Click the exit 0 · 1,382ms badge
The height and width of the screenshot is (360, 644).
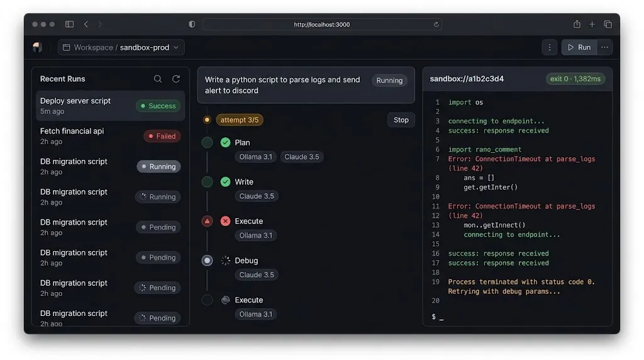(575, 79)
